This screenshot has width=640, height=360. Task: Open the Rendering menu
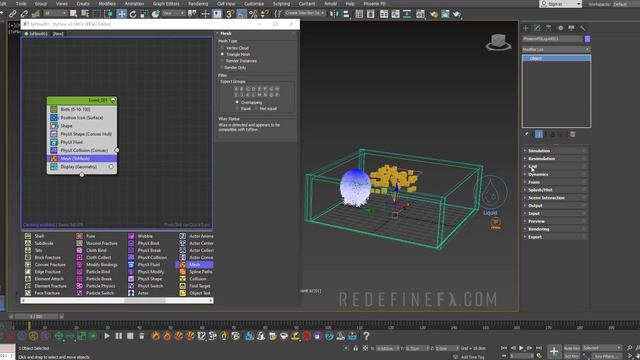(x=198, y=4)
